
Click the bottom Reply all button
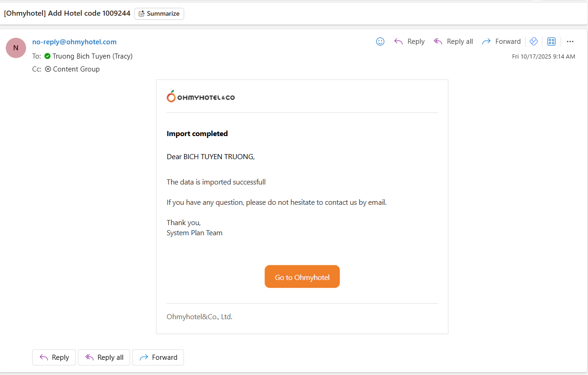(104, 357)
